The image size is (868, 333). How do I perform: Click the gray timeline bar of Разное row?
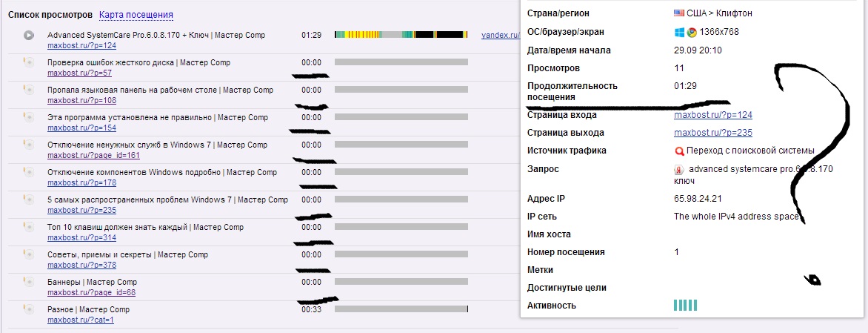point(401,309)
